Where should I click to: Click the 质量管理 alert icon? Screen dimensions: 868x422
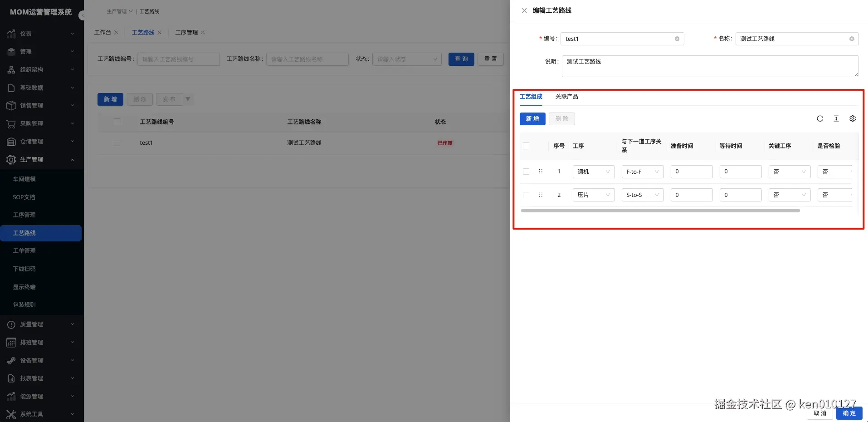pos(11,324)
